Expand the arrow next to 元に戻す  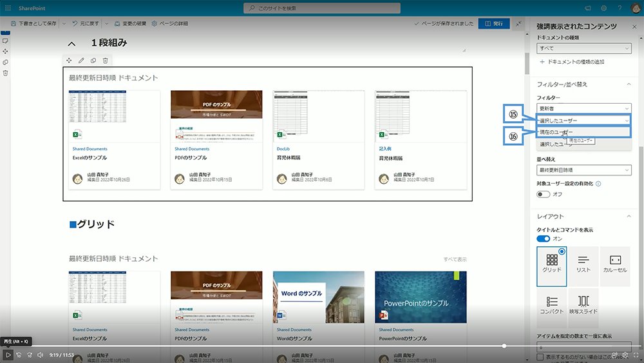pyautogui.click(x=107, y=24)
